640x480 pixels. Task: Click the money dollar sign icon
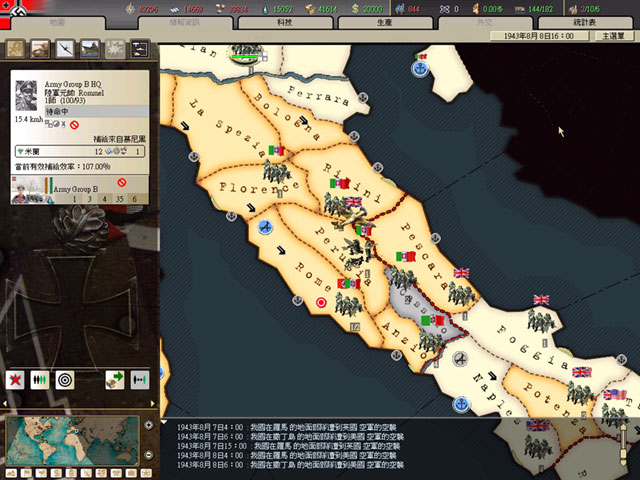tap(355, 9)
